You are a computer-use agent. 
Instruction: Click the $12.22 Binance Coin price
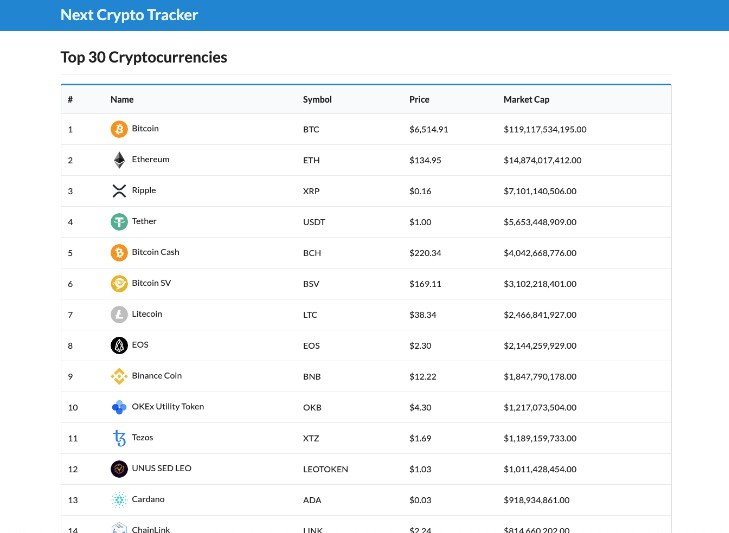[x=423, y=376]
